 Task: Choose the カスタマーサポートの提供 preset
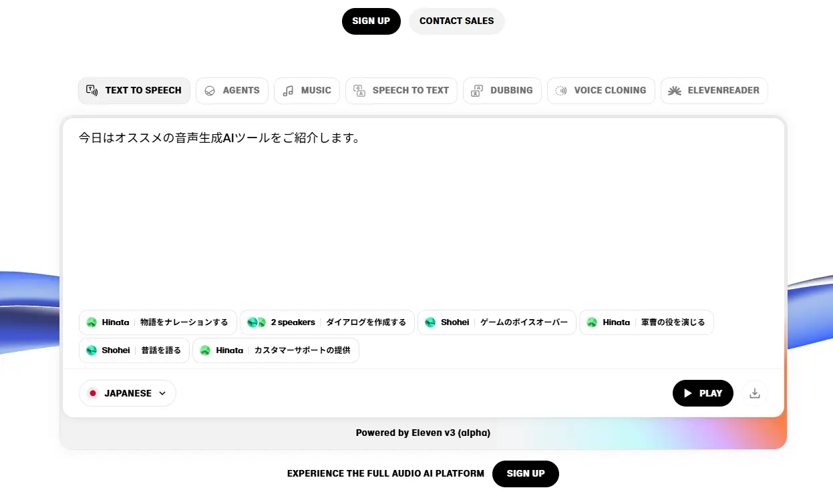(276, 350)
